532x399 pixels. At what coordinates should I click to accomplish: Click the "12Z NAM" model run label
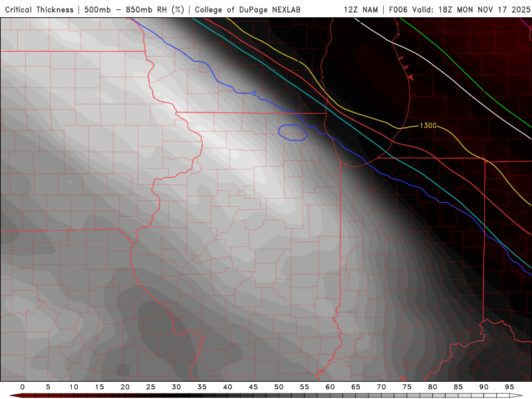coord(360,9)
